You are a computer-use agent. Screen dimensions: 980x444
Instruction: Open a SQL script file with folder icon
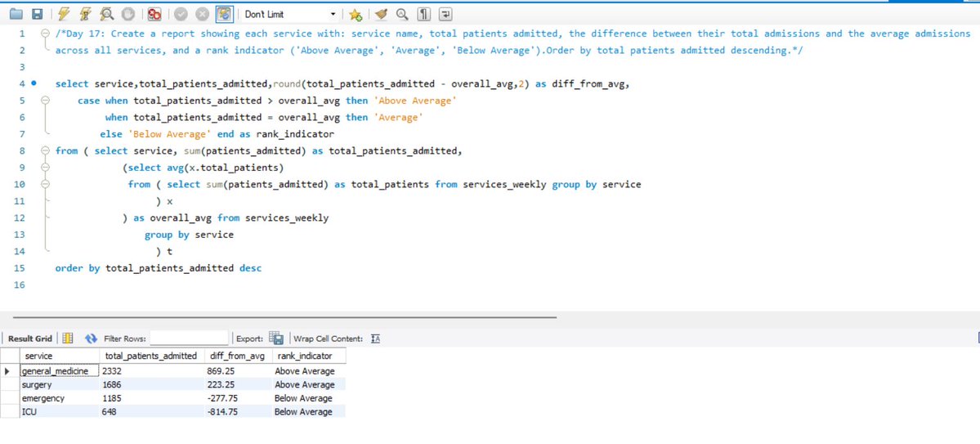coord(16,14)
